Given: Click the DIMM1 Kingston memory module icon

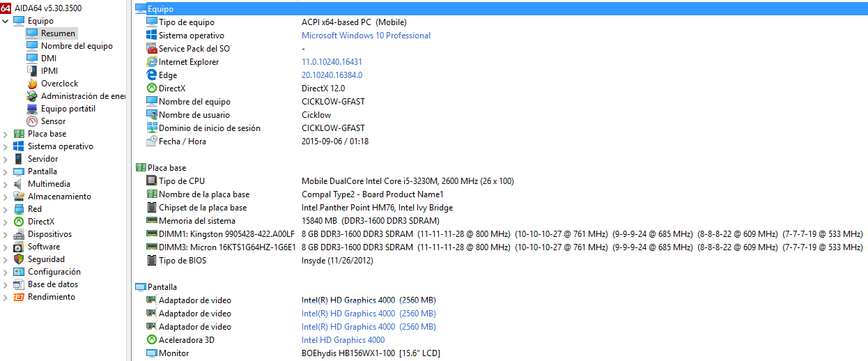Looking at the screenshot, I should pyautogui.click(x=152, y=234).
